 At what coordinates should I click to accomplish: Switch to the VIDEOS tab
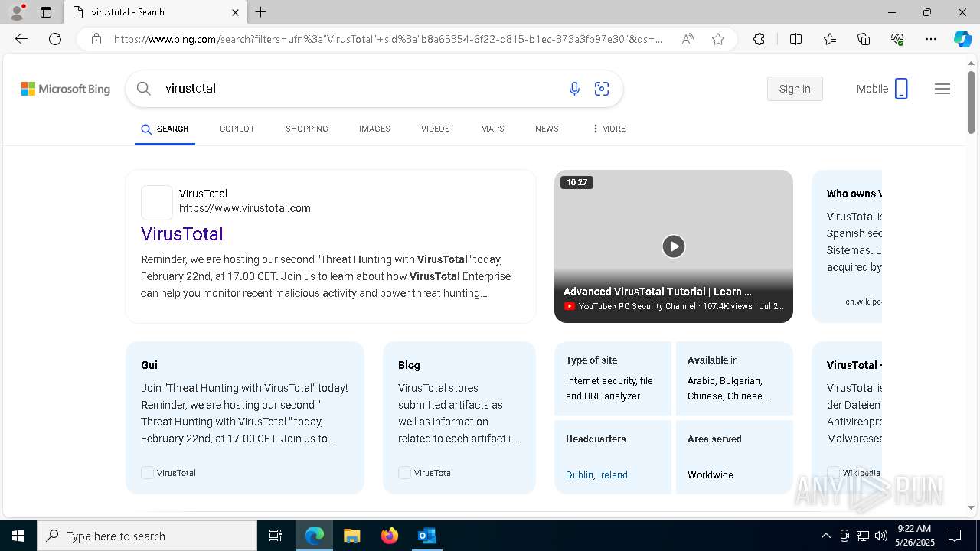(436, 129)
